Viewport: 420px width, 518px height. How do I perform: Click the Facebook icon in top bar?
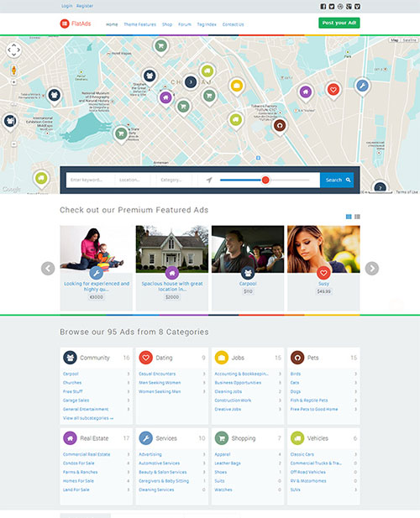tap(323, 6)
